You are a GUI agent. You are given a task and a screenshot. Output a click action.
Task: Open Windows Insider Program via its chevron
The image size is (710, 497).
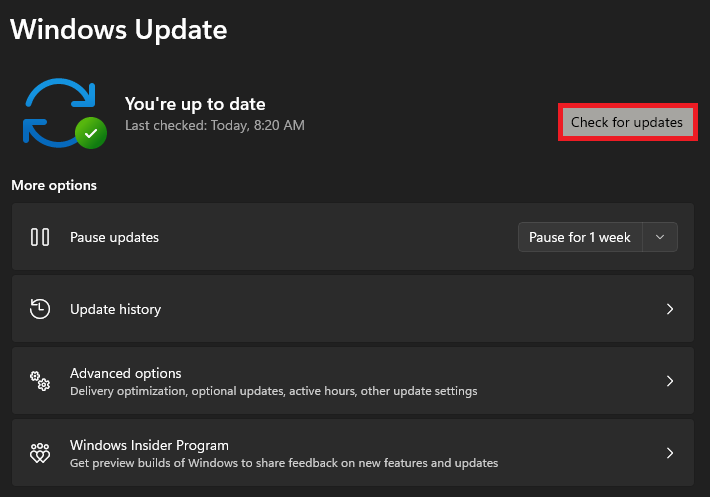[670, 453]
